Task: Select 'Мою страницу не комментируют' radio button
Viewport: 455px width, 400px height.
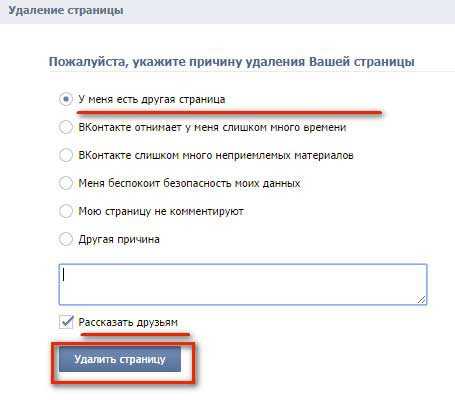Action: (x=66, y=211)
